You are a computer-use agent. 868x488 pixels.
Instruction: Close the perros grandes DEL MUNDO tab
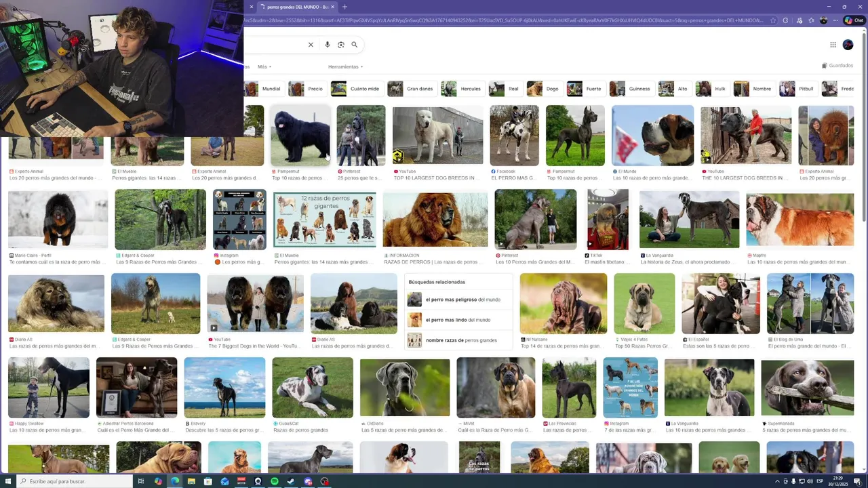332,7
